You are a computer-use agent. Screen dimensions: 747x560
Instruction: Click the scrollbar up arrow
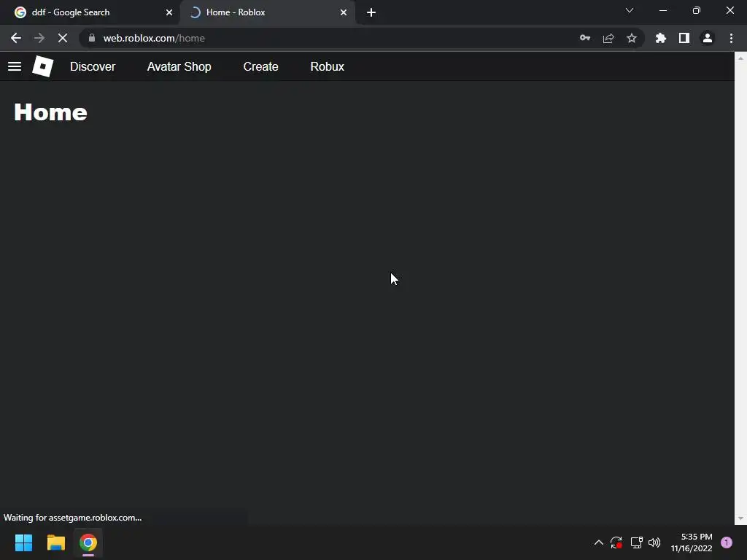[740, 58]
